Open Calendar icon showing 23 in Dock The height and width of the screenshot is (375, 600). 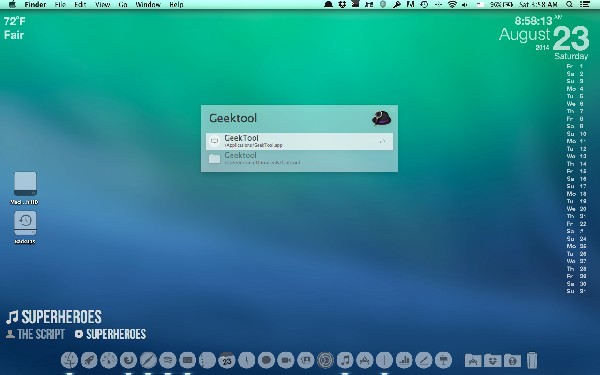[227, 360]
